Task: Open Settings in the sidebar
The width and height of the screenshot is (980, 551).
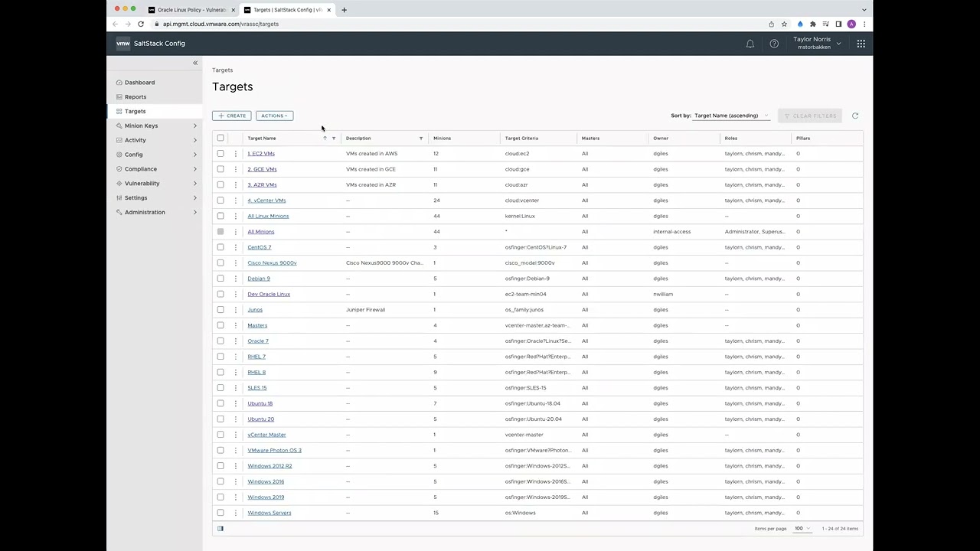Action: (x=136, y=197)
